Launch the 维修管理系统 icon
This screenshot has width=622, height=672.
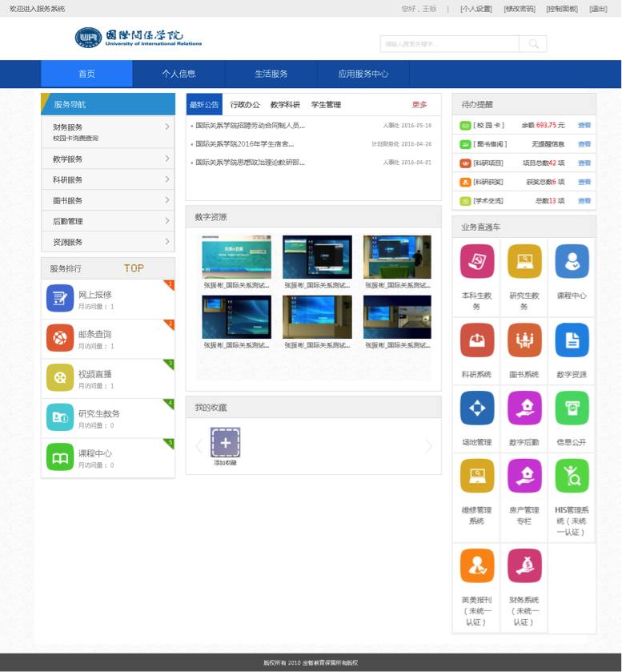[x=477, y=476]
